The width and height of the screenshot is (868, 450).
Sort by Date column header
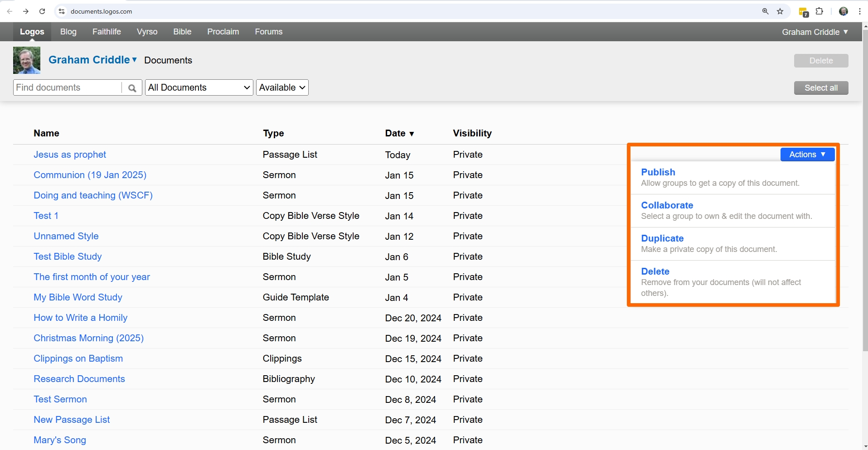click(x=399, y=133)
